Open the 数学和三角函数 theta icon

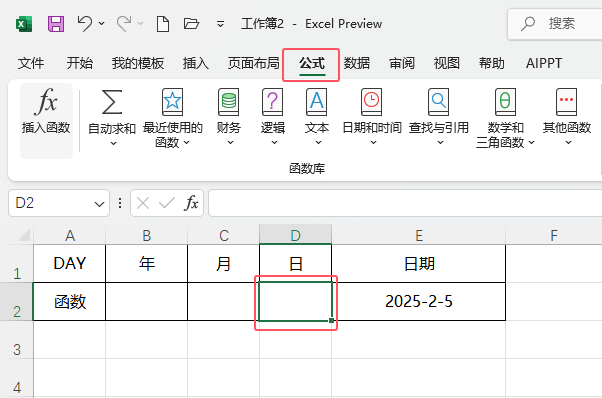[505, 102]
